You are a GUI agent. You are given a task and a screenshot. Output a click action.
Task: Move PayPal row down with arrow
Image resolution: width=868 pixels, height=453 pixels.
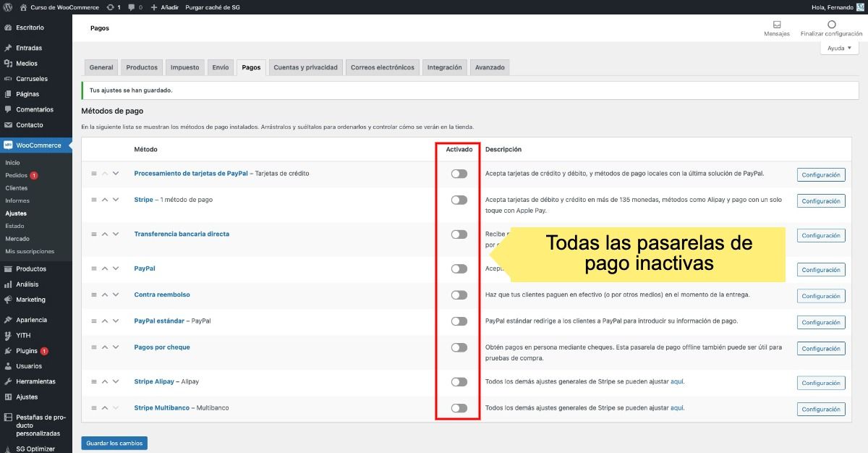pyautogui.click(x=116, y=268)
